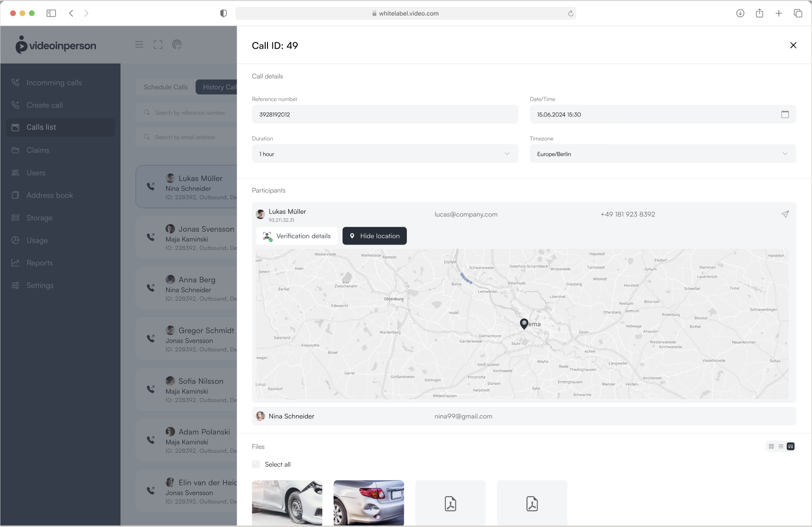Click Lukas Müller participant avatar

coord(260,214)
